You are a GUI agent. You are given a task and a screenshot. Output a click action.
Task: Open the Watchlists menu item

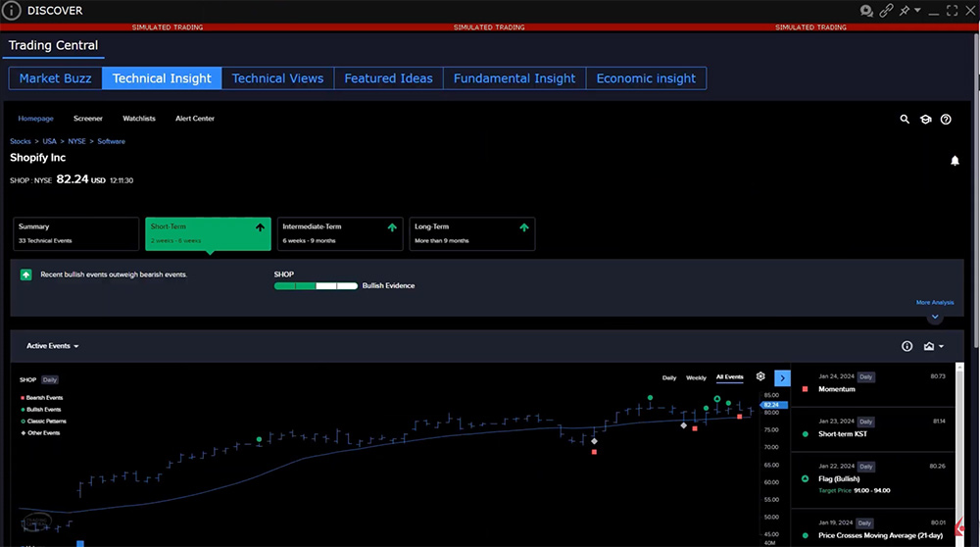click(139, 119)
